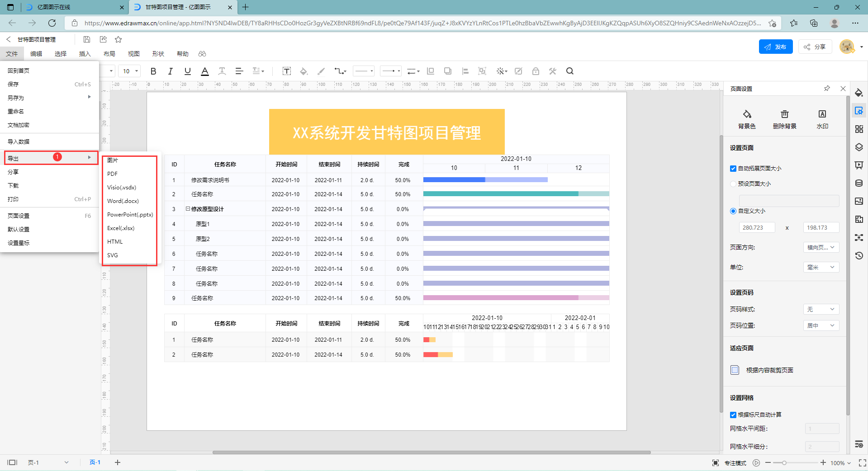Open 页-1 page selector dropdown
868x471 pixels.
coord(48,462)
